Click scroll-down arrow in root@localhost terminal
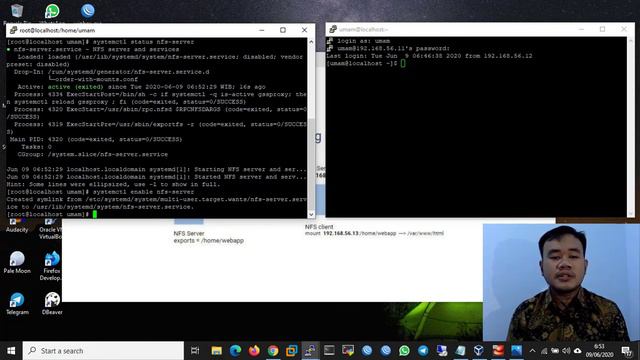Viewport: 640px width, 360px height. click(311, 214)
